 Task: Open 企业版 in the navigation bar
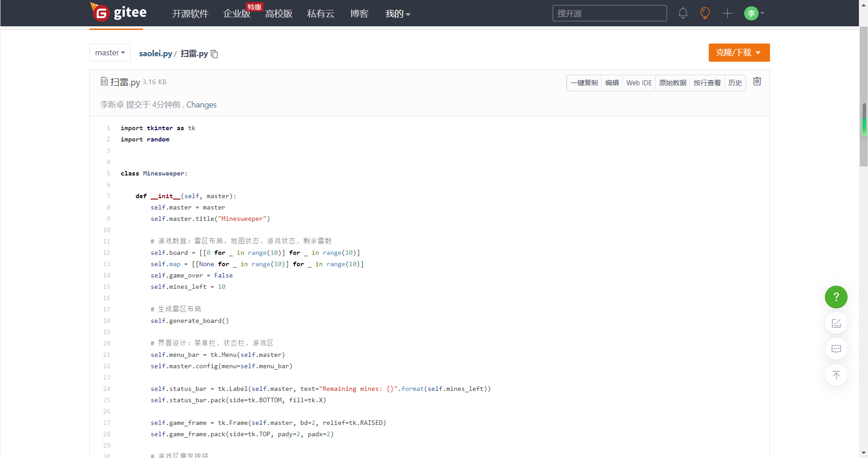[236, 14]
